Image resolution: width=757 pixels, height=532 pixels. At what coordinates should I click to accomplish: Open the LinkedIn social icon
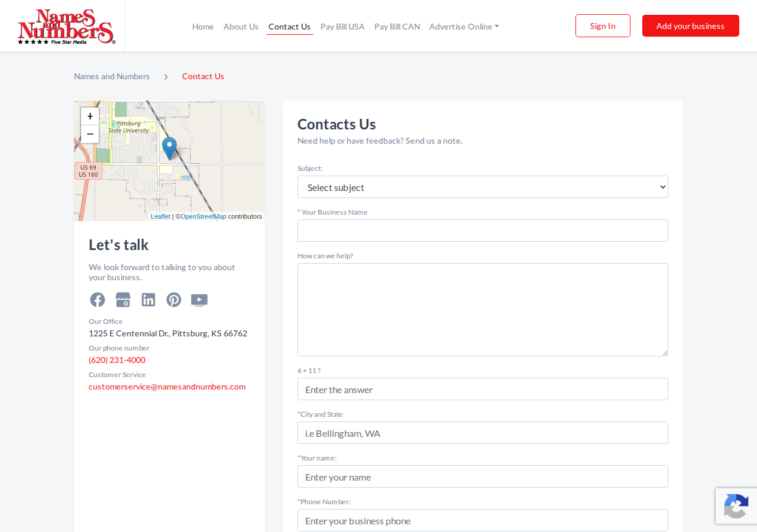[148, 300]
